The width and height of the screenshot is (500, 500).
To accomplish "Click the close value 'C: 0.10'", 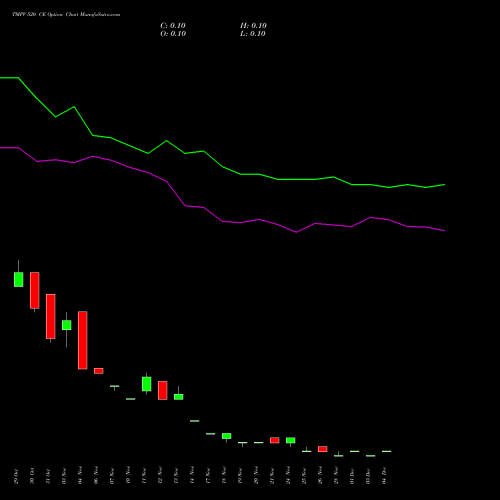I will tap(173, 26).
